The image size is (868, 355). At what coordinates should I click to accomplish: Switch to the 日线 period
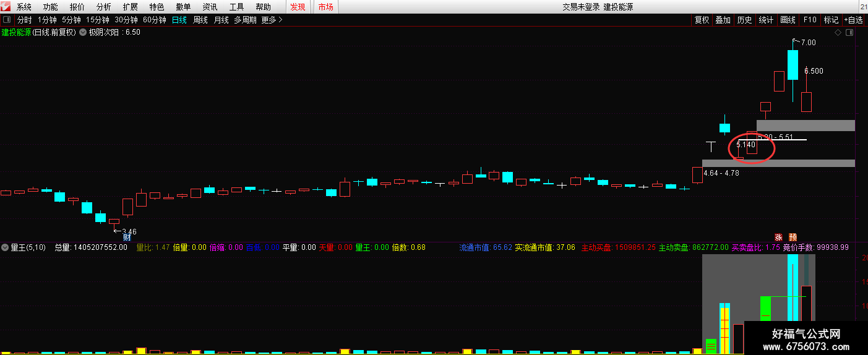point(179,20)
